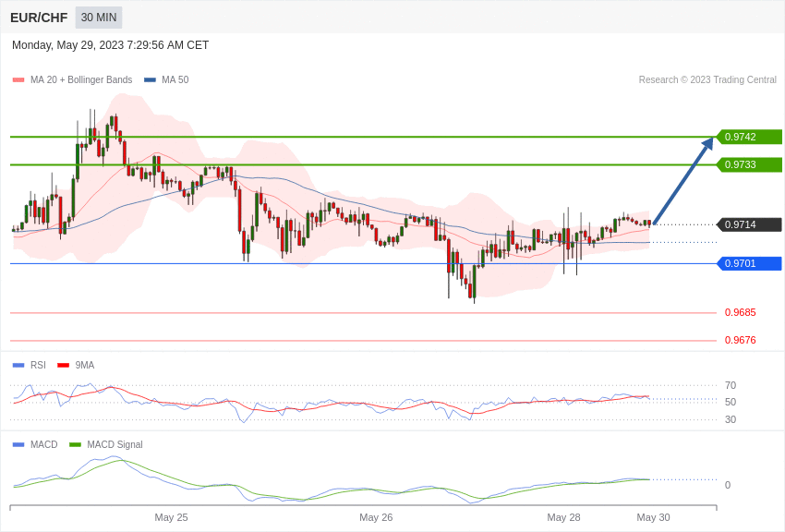Screen dimensions: 785x532
Task: Click the Research © 2023 Trading Central credit
Action: pos(707,79)
